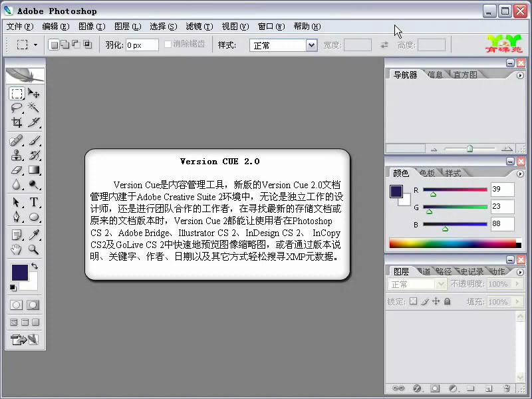Select the Crop tool
This screenshot has height=399, width=532.
(x=17, y=122)
